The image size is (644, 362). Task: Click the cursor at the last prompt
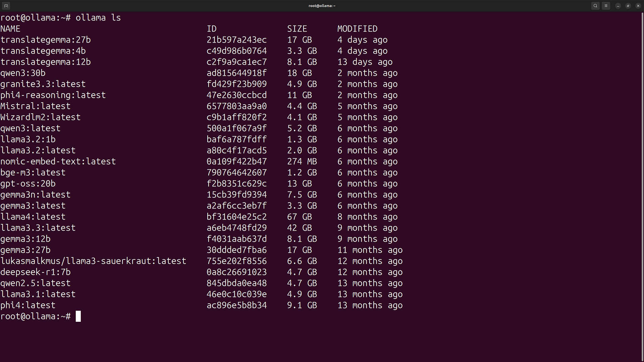click(78, 316)
